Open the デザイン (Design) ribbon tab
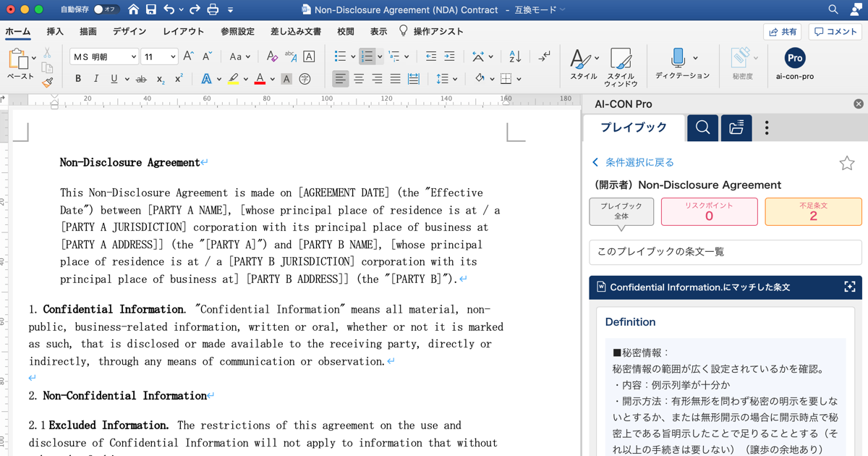 point(129,32)
